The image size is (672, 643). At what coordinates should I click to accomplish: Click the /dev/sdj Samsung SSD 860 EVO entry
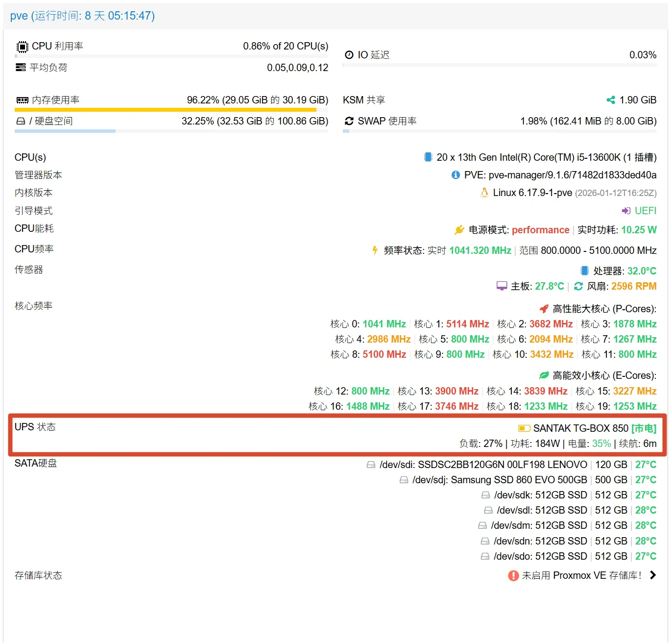click(x=500, y=480)
